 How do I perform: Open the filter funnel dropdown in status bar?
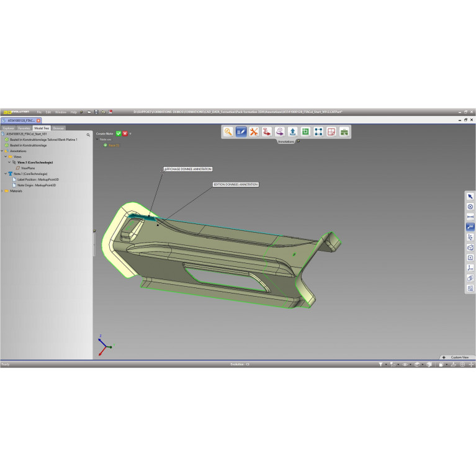pyautogui.click(x=386, y=364)
